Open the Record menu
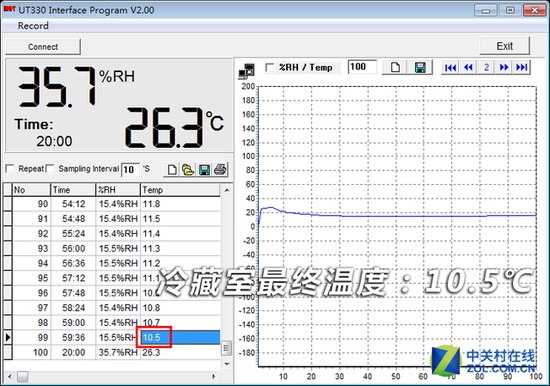 tap(33, 26)
